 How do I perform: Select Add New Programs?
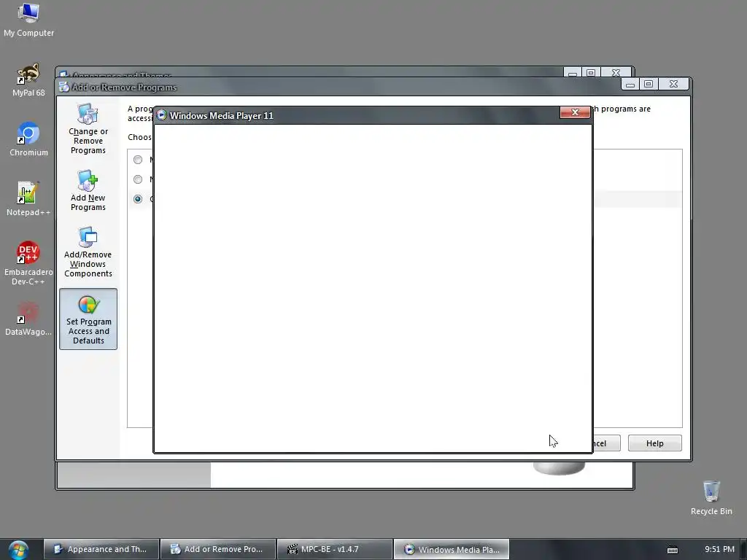click(88, 190)
